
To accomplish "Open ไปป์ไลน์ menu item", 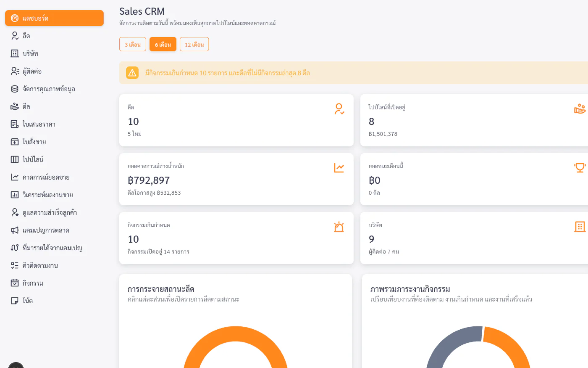I will click(54, 159).
